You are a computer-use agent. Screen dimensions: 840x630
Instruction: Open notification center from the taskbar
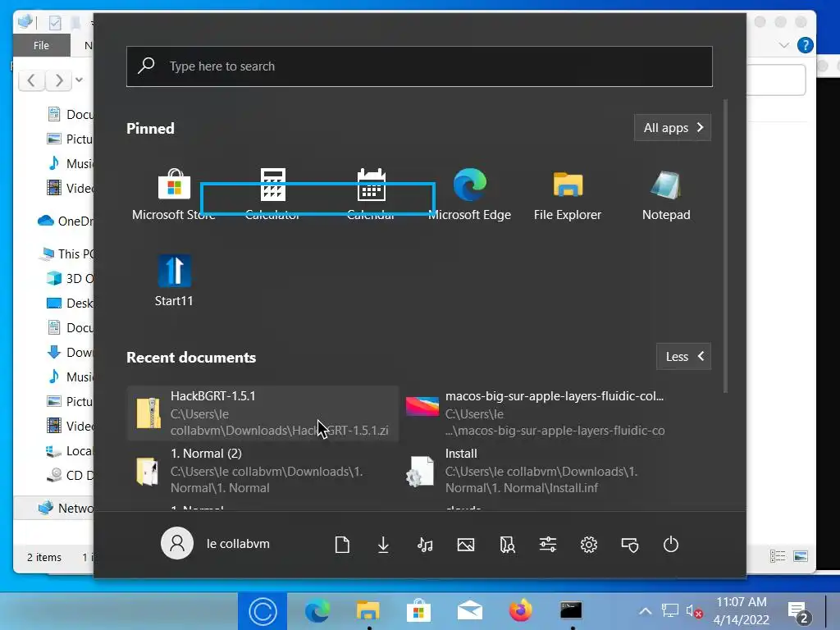coord(798,612)
